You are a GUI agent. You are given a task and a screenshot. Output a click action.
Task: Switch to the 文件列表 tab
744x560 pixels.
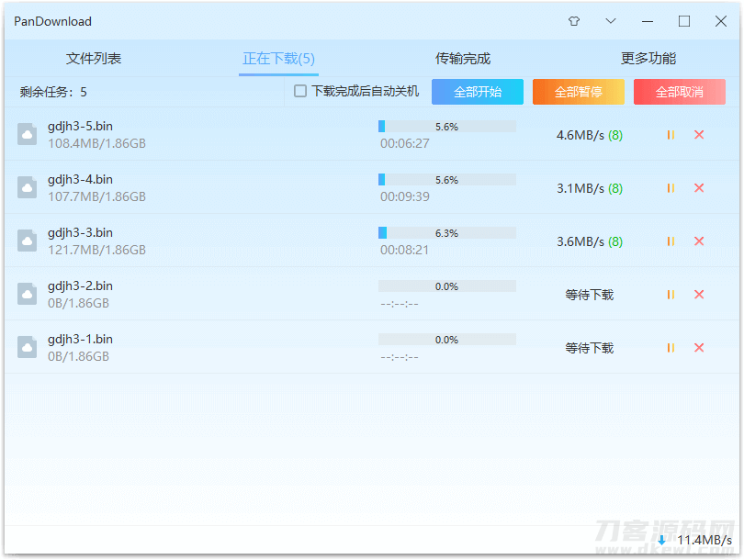(x=94, y=59)
